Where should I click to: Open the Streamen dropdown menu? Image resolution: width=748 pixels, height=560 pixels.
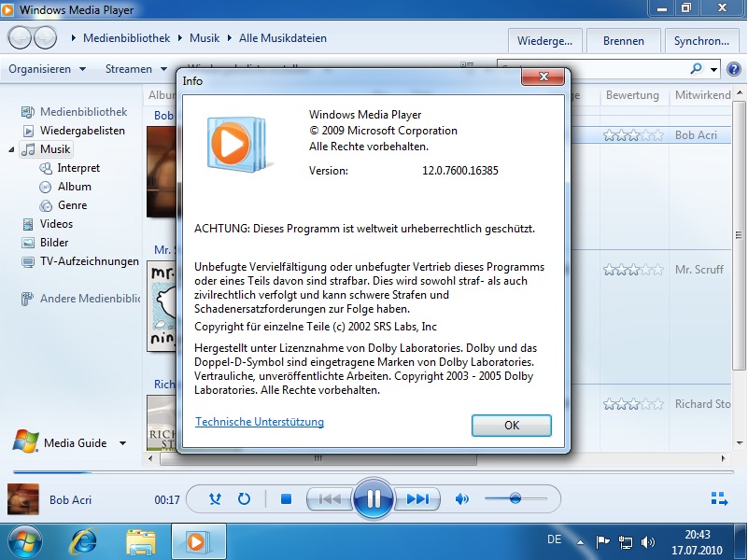coord(135,69)
